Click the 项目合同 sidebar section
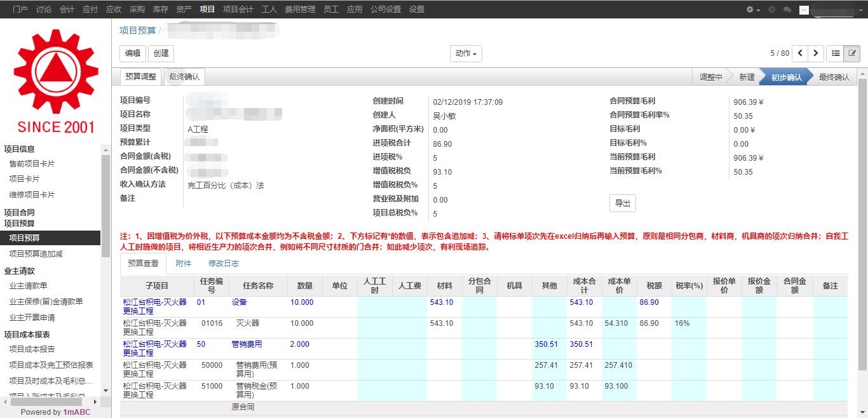This screenshot has width=868, height=418. tap(19, 212)
